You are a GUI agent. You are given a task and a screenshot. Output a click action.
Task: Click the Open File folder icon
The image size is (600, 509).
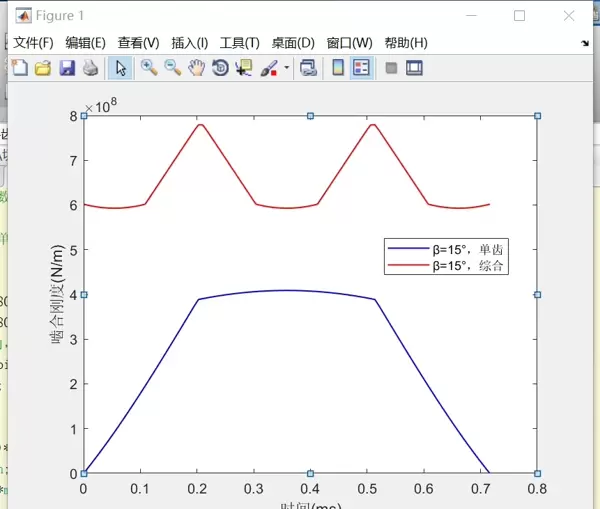(43, 68)
